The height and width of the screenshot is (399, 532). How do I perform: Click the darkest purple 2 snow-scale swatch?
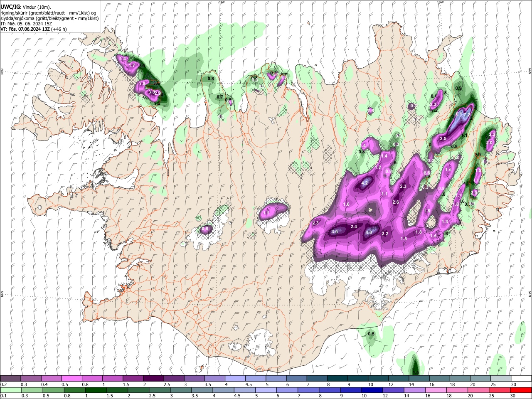(153, 379)
